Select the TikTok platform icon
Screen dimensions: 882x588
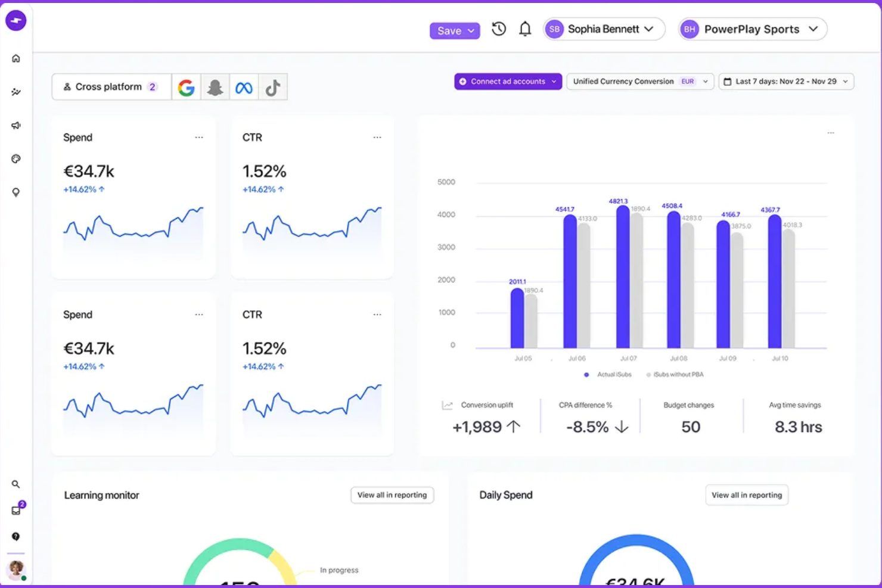[272, 86]
